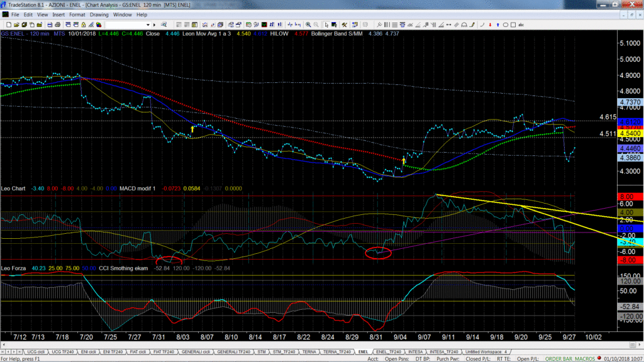Image resolution: width=644 pixels, height=362 pixels.
Task: Switch to the TERNA workspace tab
Action: pos(309,352)
